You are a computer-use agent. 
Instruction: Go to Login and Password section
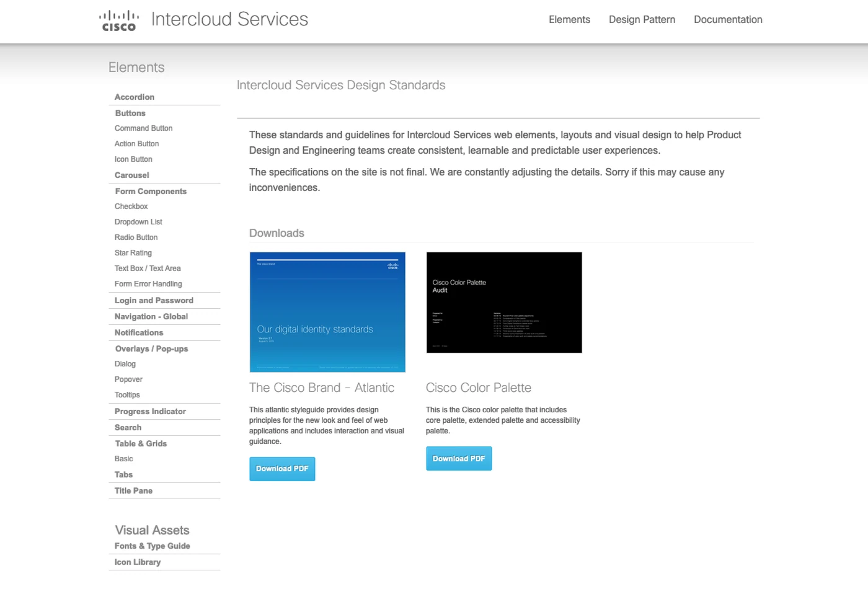[154, 301]
